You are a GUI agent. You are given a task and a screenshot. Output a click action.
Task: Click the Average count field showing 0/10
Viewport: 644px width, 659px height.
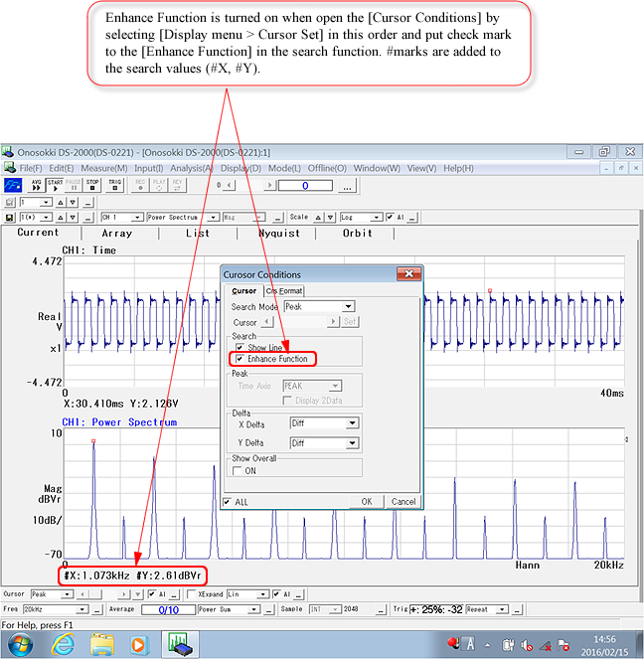click(x=169, y=609)
